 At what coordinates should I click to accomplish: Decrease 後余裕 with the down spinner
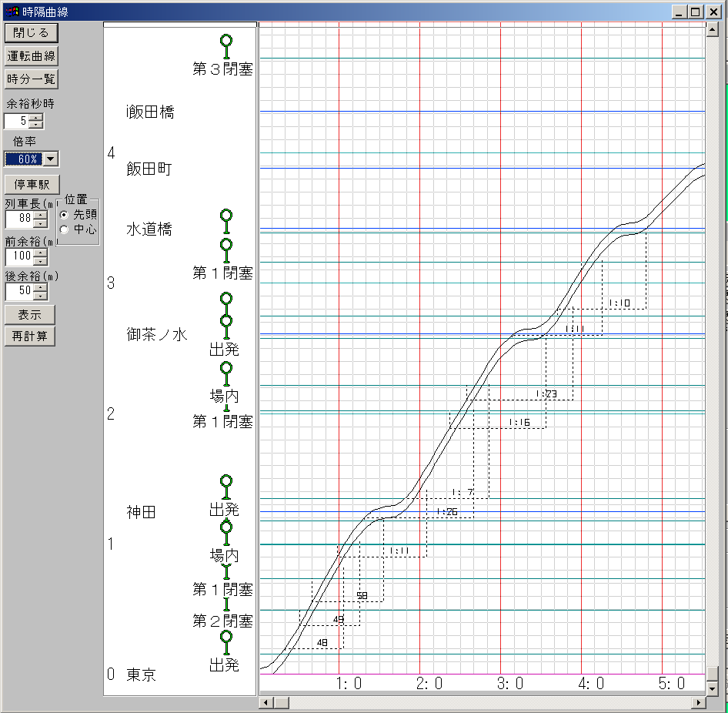(40, 295)
